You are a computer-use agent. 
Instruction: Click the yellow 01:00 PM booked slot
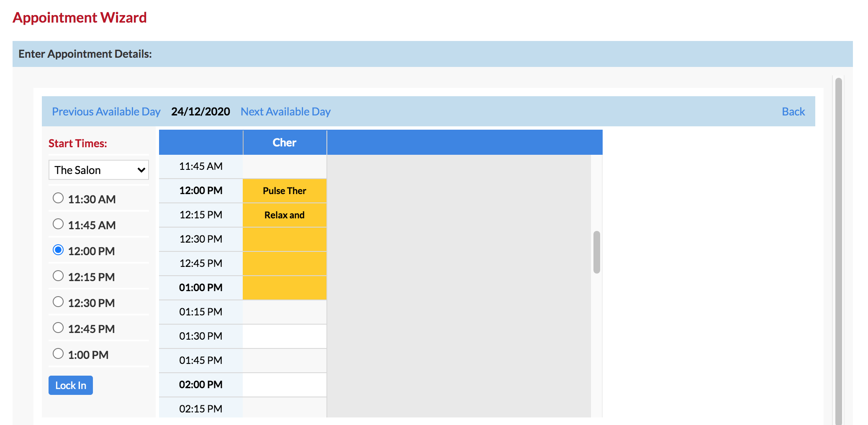pyautogui.click(x=285, y=288)
